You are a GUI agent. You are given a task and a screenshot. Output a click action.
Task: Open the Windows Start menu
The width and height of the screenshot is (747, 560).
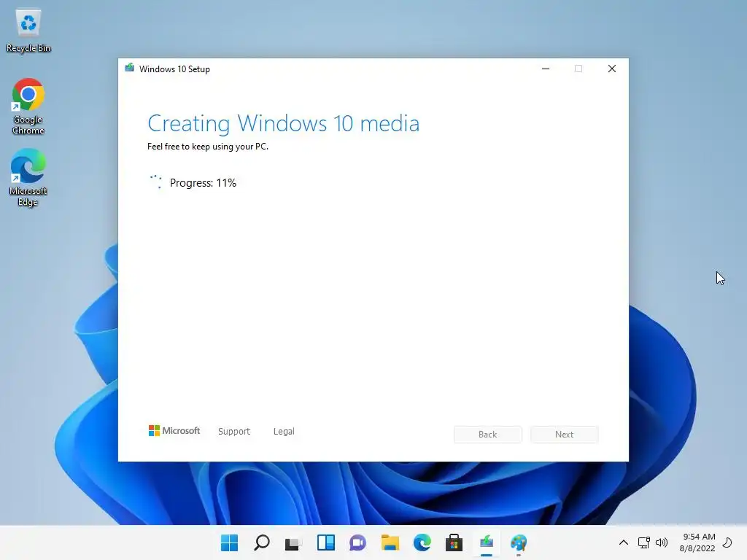coord(229,542)
